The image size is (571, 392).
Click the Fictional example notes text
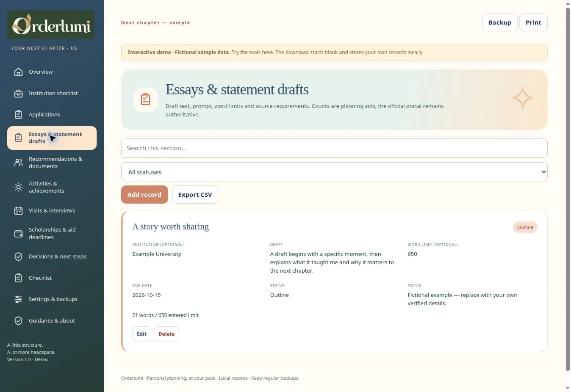tap(462, 299)
